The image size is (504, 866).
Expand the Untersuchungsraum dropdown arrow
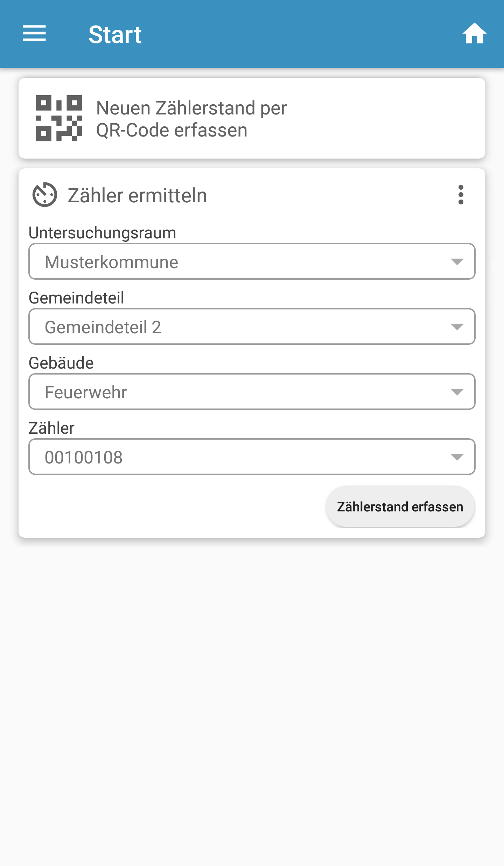pos(457,262)
